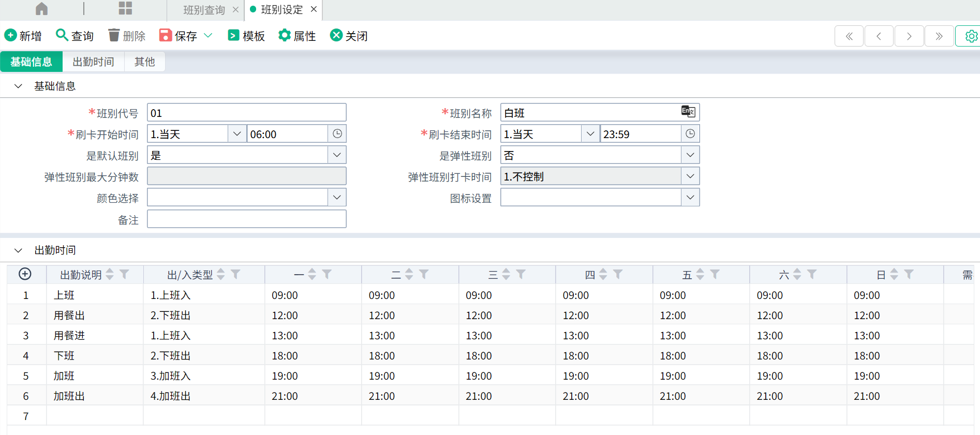Image resolution: width=980 pixels, height=435 pixels.
Task: Open the settings gear at top right
Action: 971,36
